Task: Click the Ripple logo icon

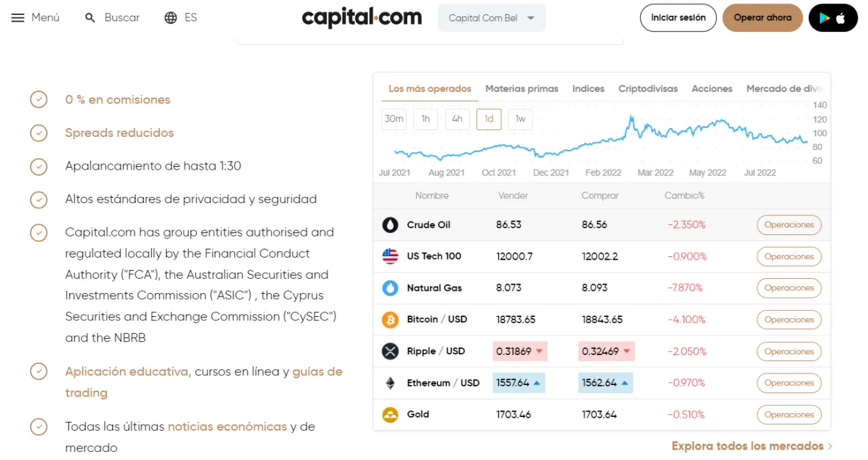Action: (x=390, y=352)
